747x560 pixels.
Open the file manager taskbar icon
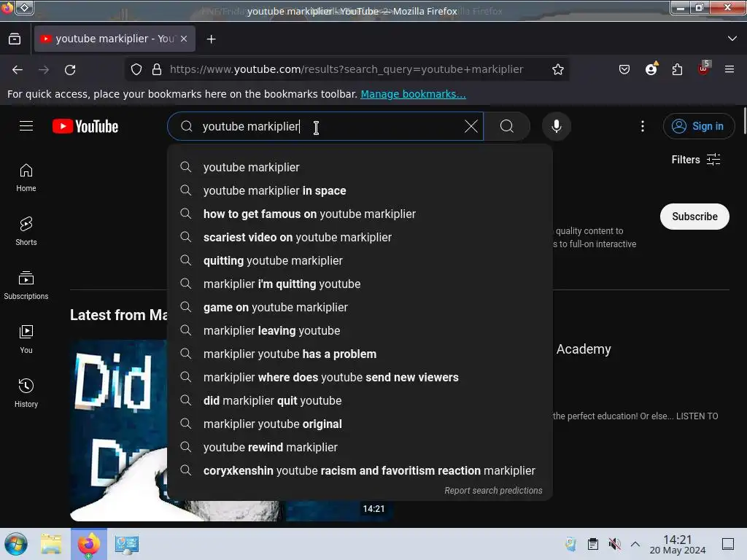tap(51, 544)
